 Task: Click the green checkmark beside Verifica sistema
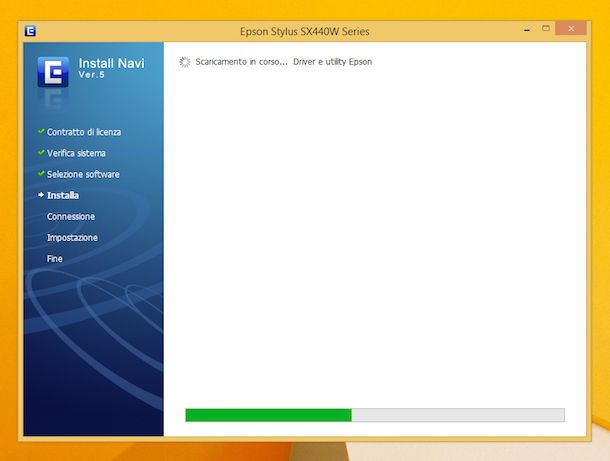(41, 152)
